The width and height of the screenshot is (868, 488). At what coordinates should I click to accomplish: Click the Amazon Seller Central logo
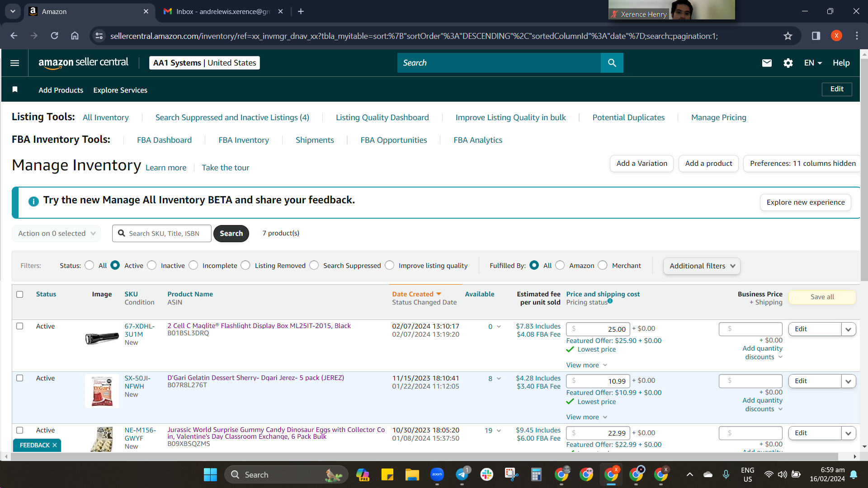84,63
